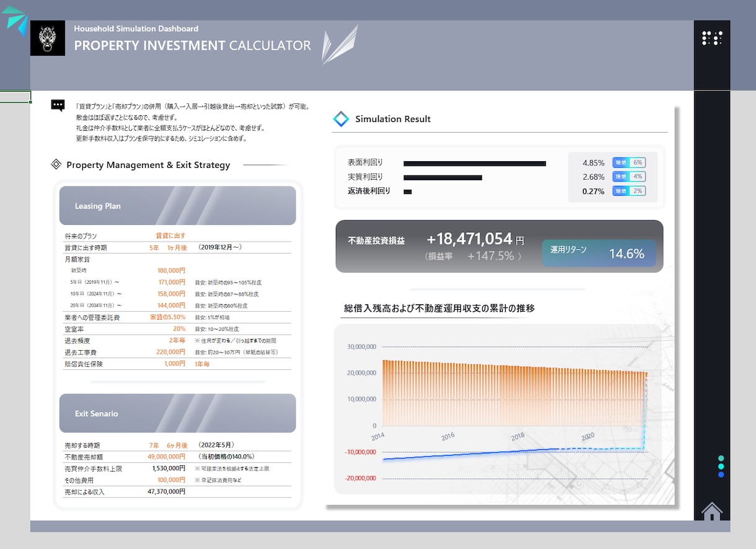Select the 家賃の5.50% management fee cell
This screenshot has width=756, height=549.
168,317
